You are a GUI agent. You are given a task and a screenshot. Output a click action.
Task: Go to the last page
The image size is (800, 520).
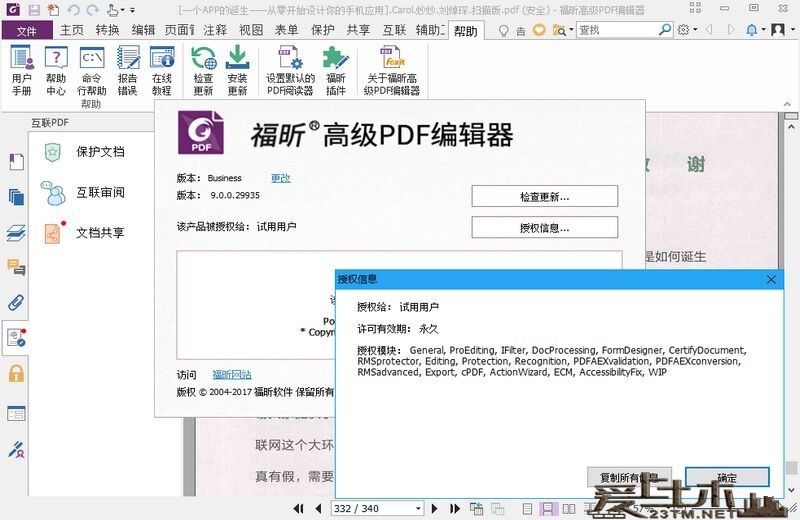pos(455,508)
